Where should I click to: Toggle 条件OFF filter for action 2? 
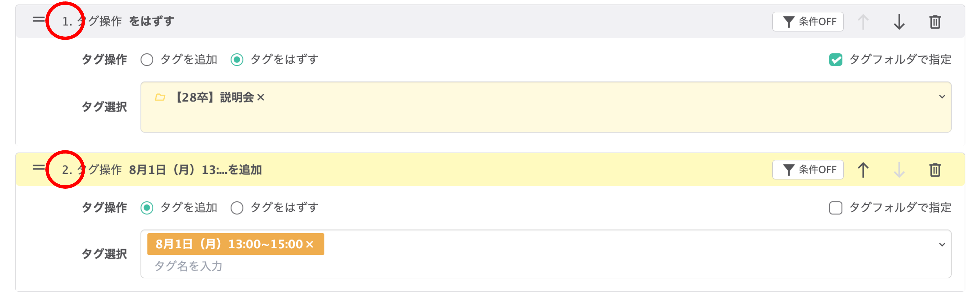(808, 170)
